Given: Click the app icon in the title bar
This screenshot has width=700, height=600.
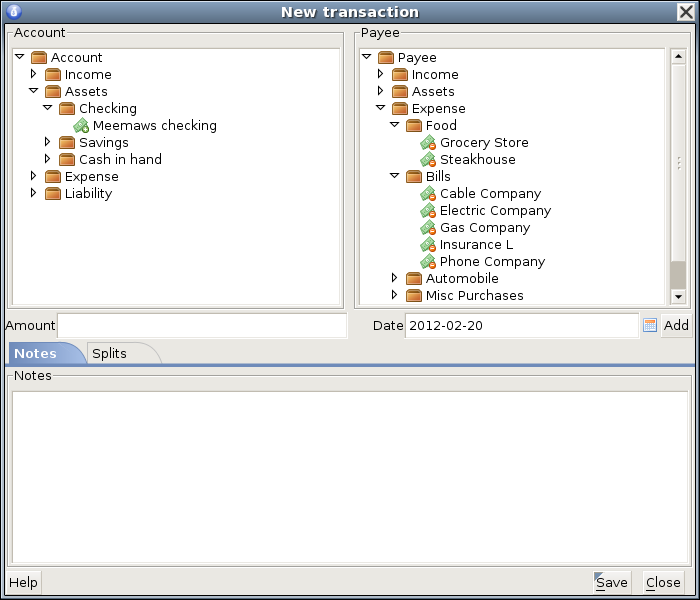Looking at the screenshot, I should point(14,12).
